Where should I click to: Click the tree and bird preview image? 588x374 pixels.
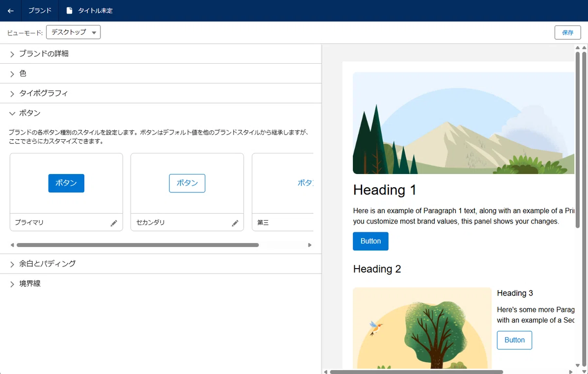[422, 328]
